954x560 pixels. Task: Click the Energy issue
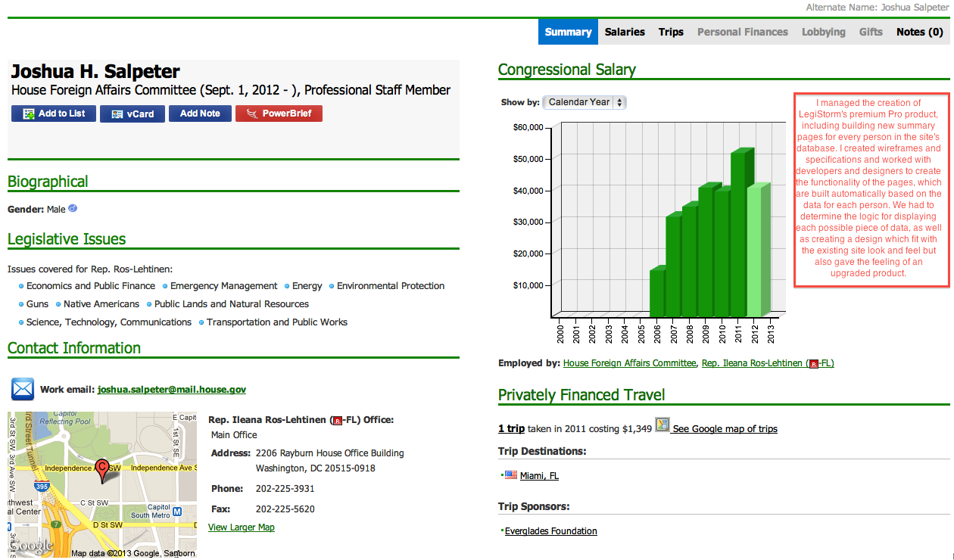(307, 286)
